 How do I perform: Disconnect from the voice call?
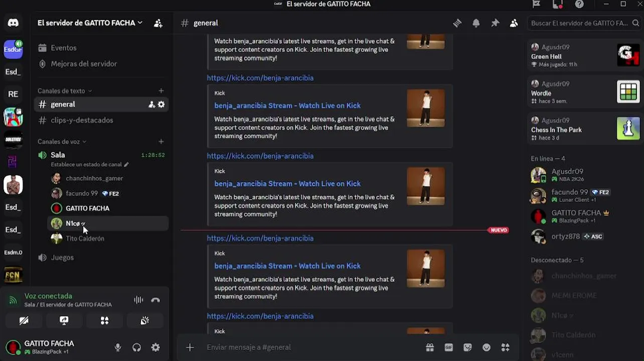coord(155,300)
